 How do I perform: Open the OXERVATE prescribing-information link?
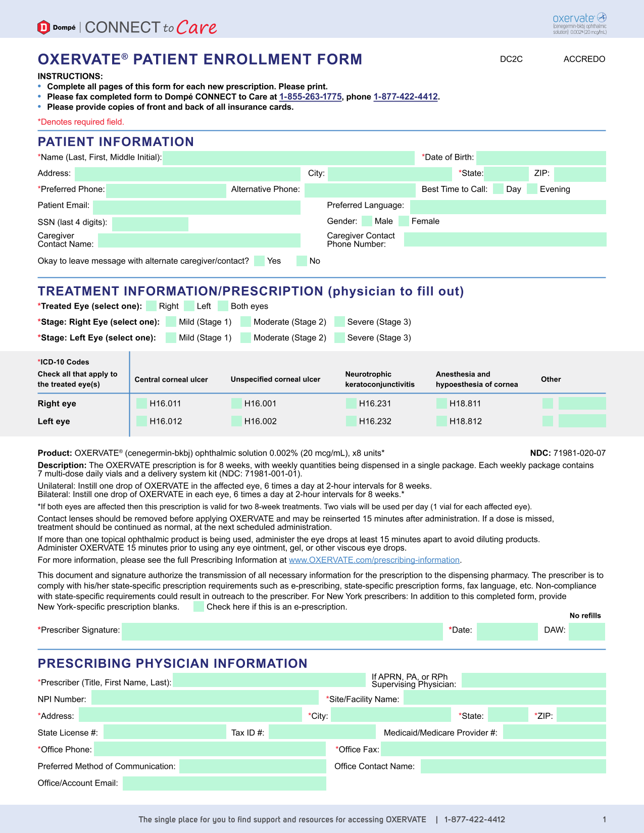[374, 560]
